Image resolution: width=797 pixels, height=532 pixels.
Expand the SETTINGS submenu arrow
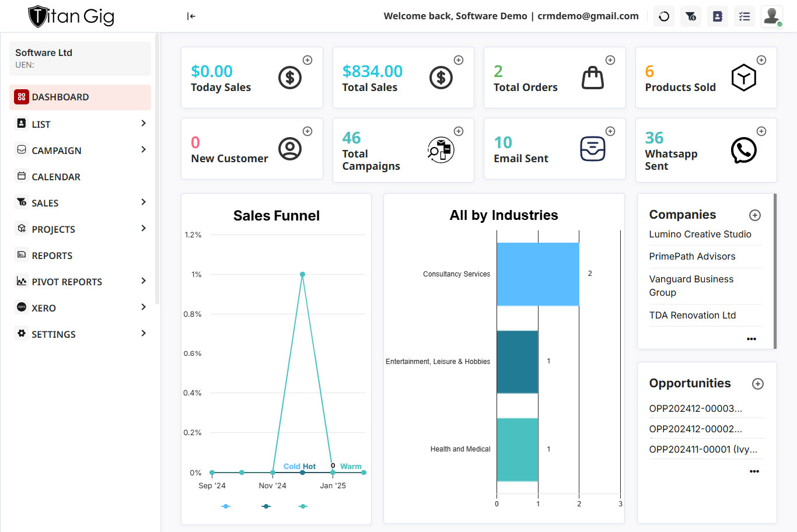(144, 334)
